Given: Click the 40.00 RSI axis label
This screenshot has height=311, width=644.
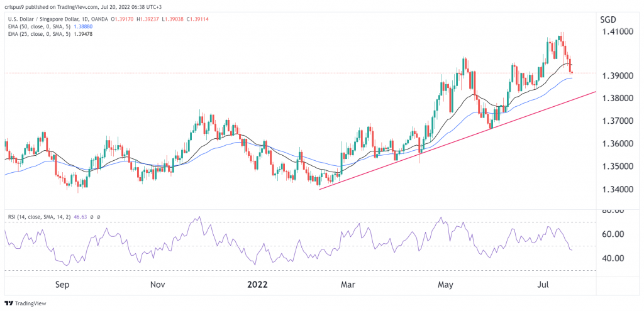Looking at the screenshot, I should pyautogui.click(x=614, y=258).
